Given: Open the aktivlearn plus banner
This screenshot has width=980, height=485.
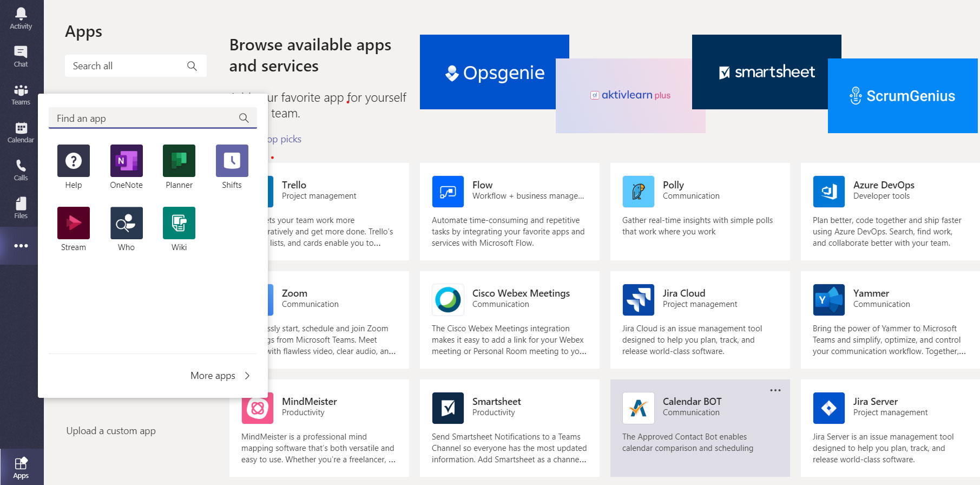Looking at the screenshot, I should click(x=630, y=96).
